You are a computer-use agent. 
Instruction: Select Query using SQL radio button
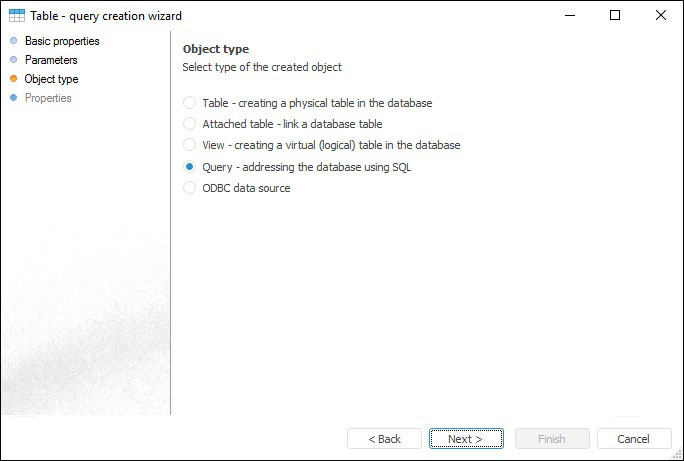[190, 167]
